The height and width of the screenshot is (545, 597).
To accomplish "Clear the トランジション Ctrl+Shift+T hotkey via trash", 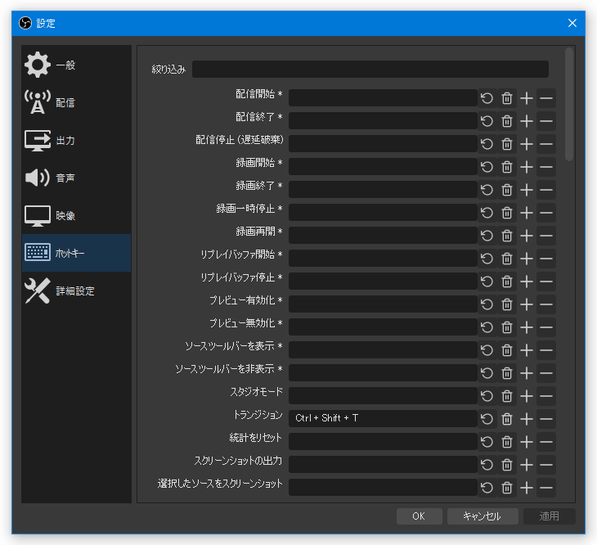I will click(507, 419).
